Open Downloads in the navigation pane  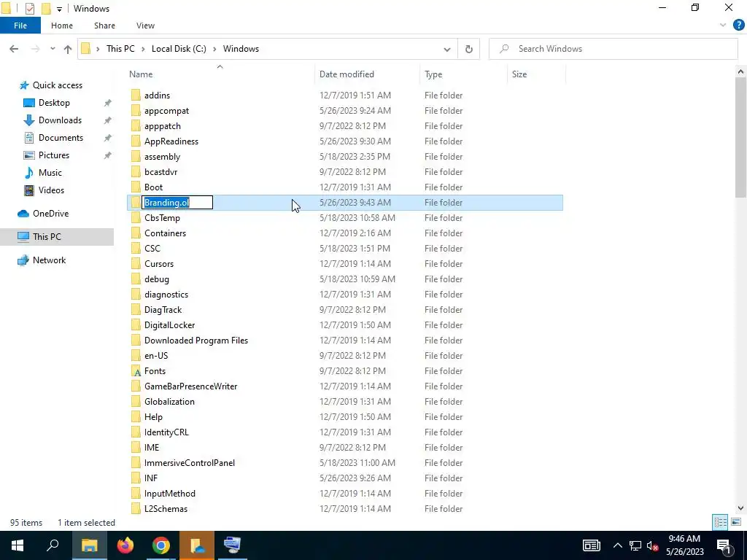(x=60, y=120)
